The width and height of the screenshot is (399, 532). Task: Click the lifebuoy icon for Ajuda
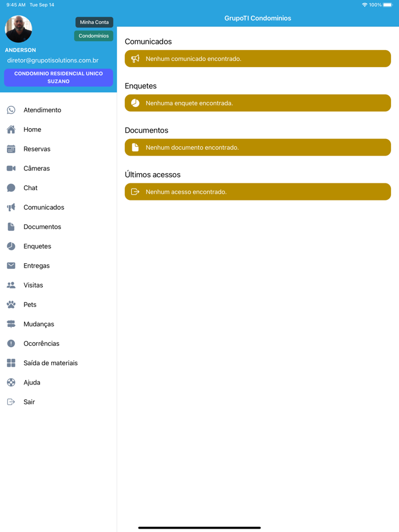coord(11,383)
